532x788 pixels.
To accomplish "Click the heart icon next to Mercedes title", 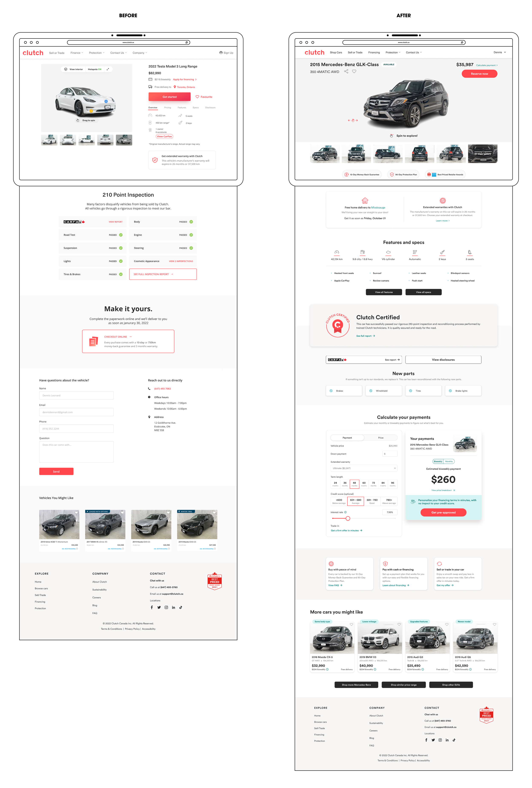I will click(x=354, y=71).
